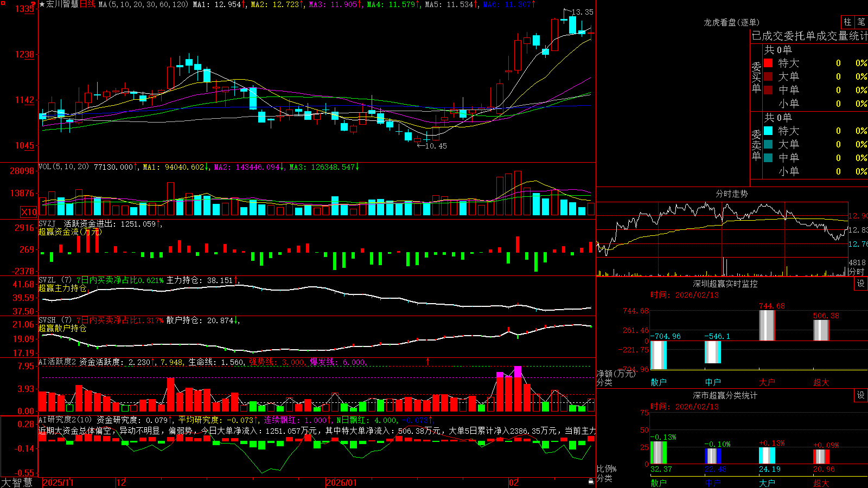The height and width of the screenshot is (488, 868).
Task: Open settings 设 for 深市超赢分类统计 panel
Action: [x=861, y=395]
